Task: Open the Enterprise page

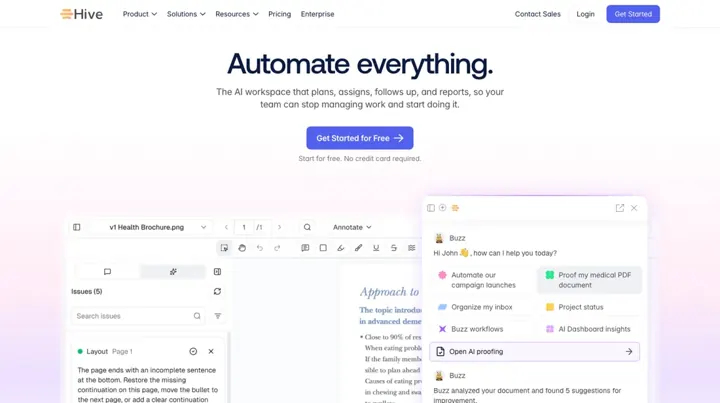Action: pos(317,14)
